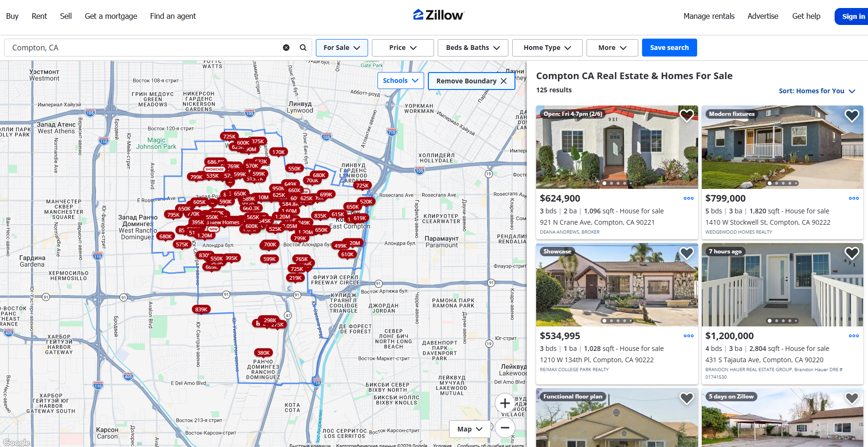
Task: View photo of the $799,000 house
Action: (x=782, y=147)
